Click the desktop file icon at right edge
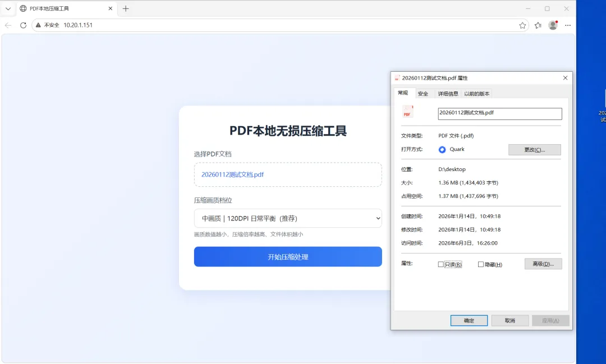Screen dimensions: 606x364 (603, 106)
